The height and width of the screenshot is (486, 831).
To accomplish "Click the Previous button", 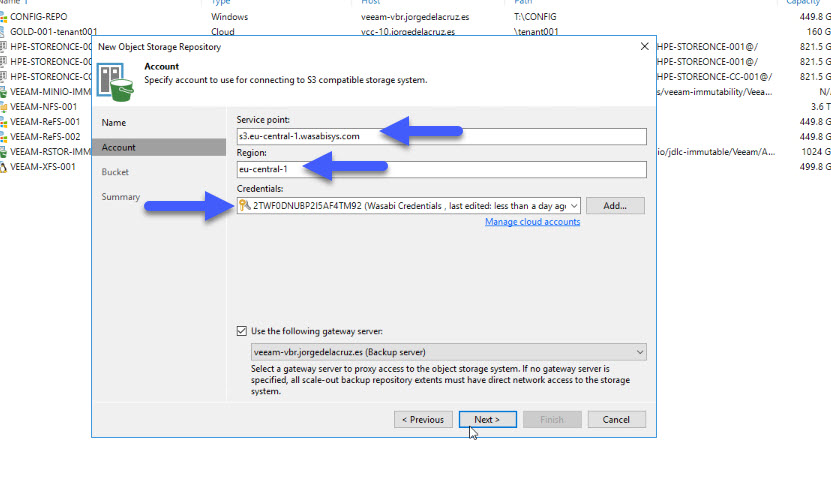I will (423, 419).
